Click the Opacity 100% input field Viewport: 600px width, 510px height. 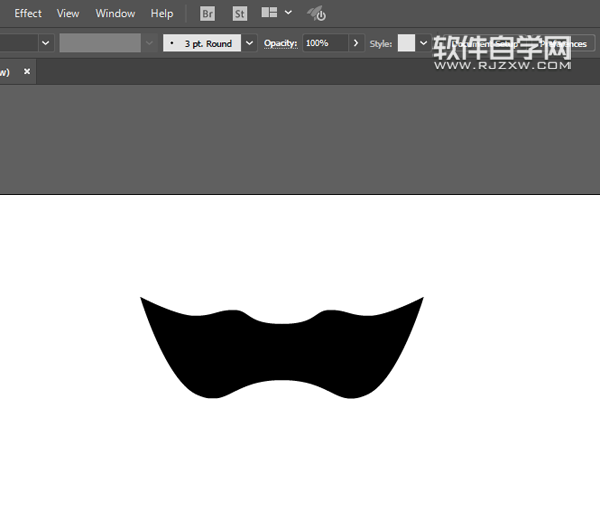(x=325, y=44)
